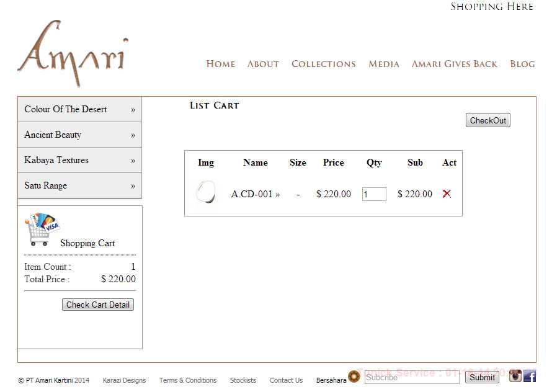This screenshot has width=552, height=392.
Task: Expand the Satu Range collection
Action: 79,185
